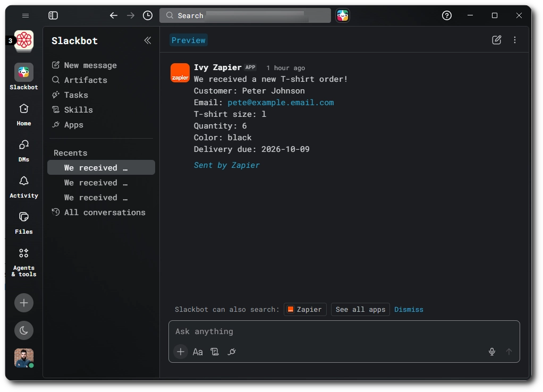Screen dimensions: 543x392
Task: Click the microphone icon in composer
Action: coord(492,352)
